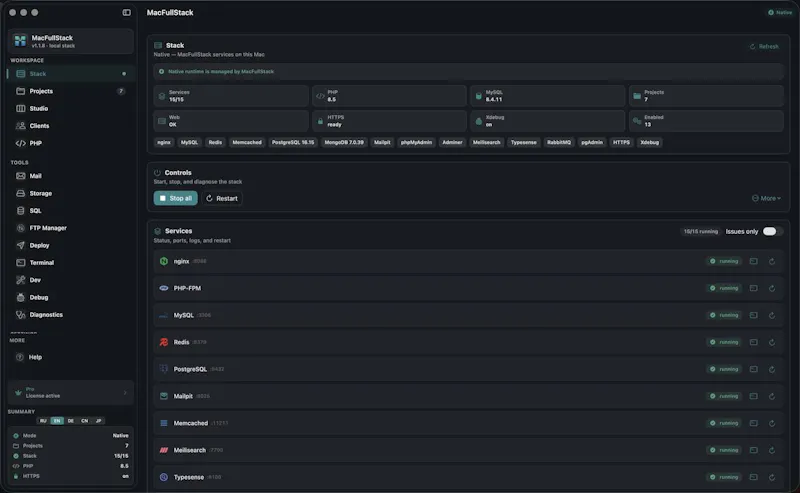The width and height of the screenshot is (800, 493).
Task: Open log for PHP-FPM service
Action: 753,288
